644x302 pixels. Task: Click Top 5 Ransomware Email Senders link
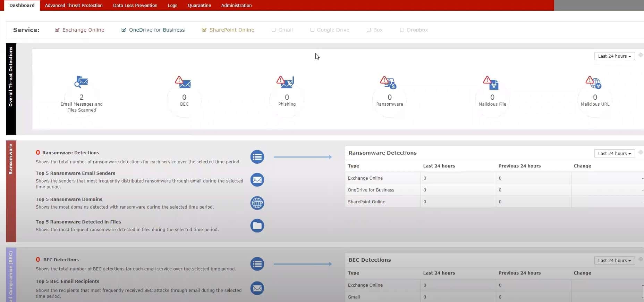[75, 173]
